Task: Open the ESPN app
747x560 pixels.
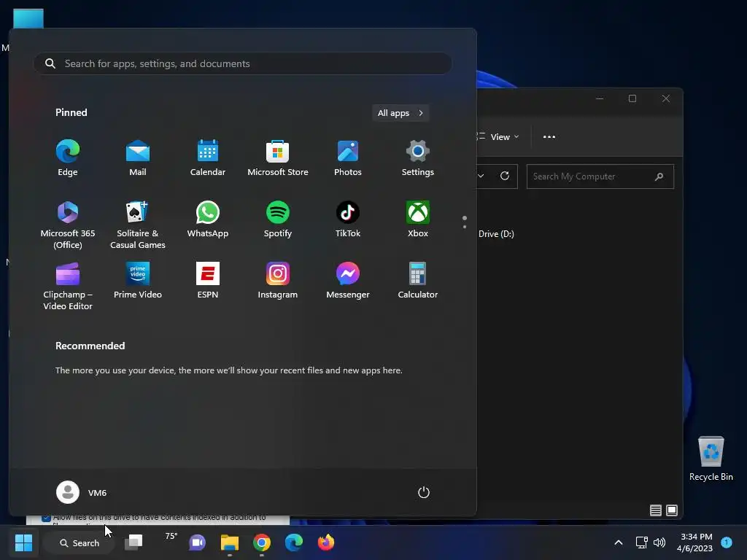Action: pos(208,281)
